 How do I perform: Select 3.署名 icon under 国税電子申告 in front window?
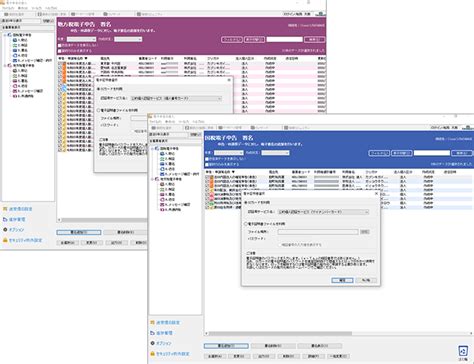(162, 164)
